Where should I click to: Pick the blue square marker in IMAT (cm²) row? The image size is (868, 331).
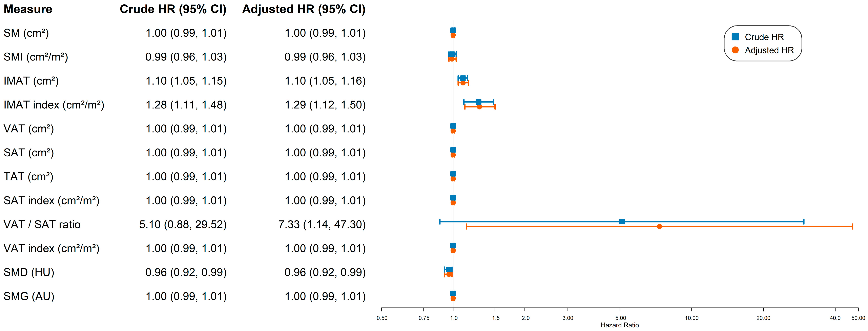(x=463, y=78)
